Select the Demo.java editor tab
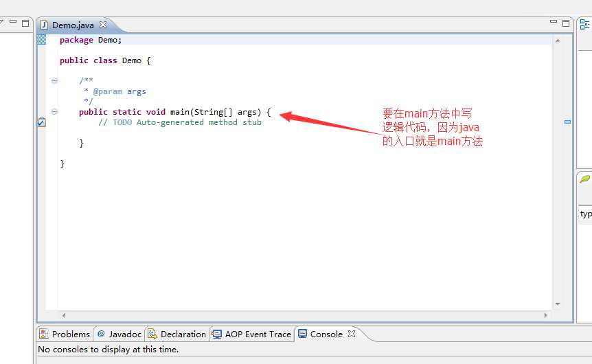Screen dimensions: 592x364 (73, 25)
